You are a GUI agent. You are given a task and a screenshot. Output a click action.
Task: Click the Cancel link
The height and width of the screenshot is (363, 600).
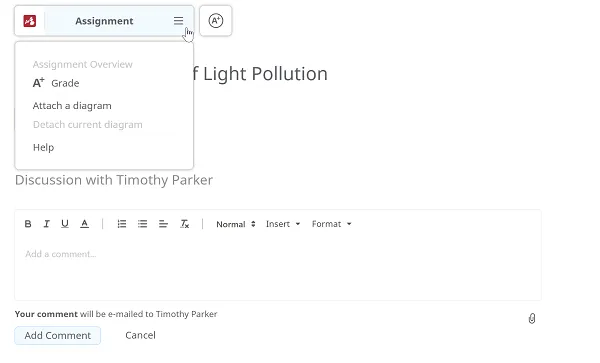(x=140, y=335)
